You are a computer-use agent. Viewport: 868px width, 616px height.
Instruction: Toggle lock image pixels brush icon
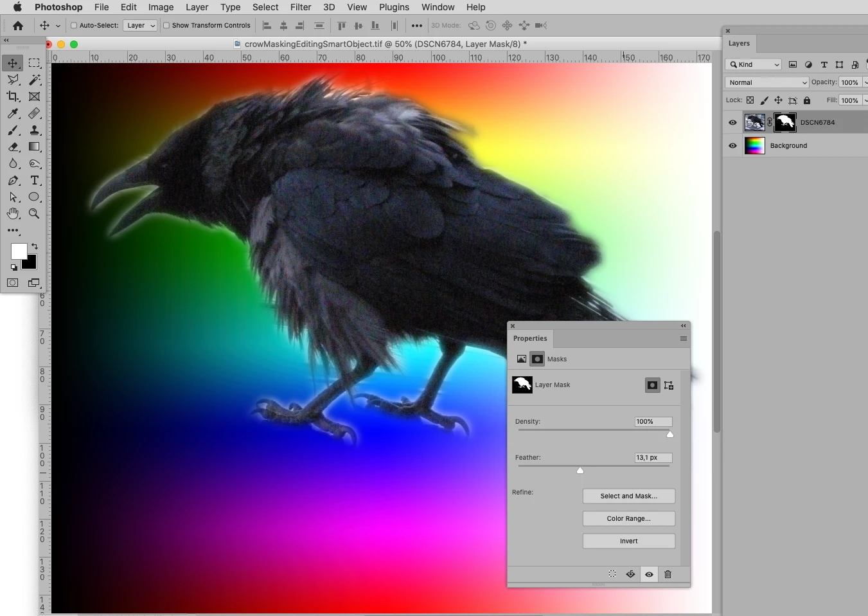(764, 100)
